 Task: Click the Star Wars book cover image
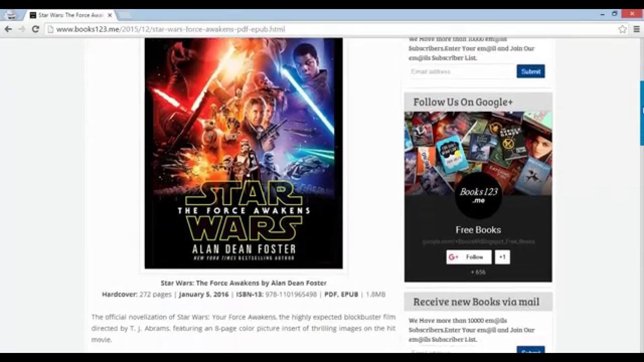point(244,153)
